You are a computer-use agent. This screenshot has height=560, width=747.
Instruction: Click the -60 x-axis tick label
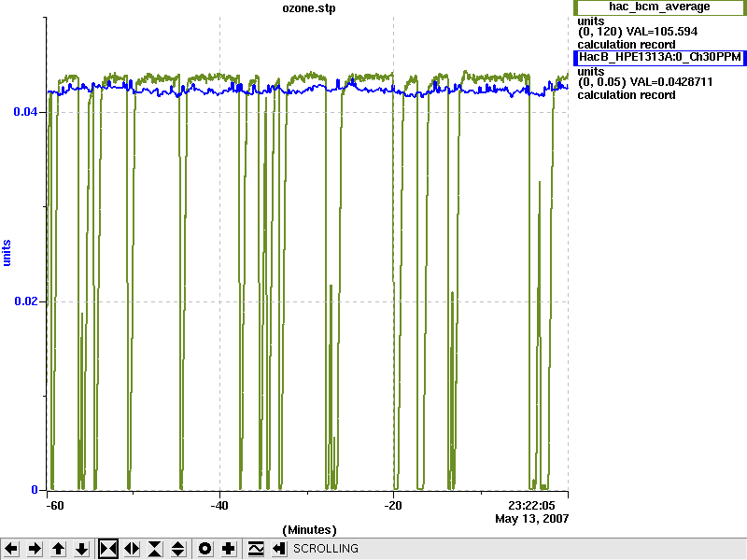click(55, 506)
